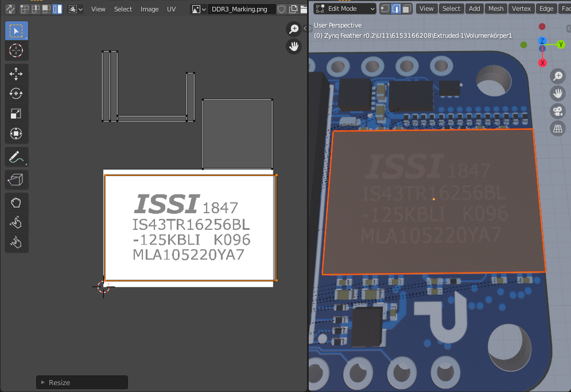
Task: Expand the UV editor sidebar arrow
Action: pos(305,28)
